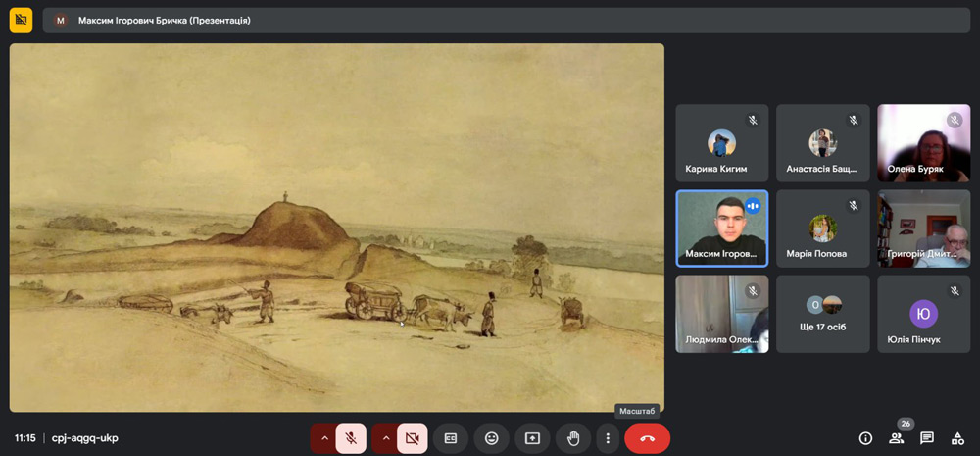The height and width of the screenshot is (456, 980).
Task: Click the present screen icon
Action: (532, 438)
